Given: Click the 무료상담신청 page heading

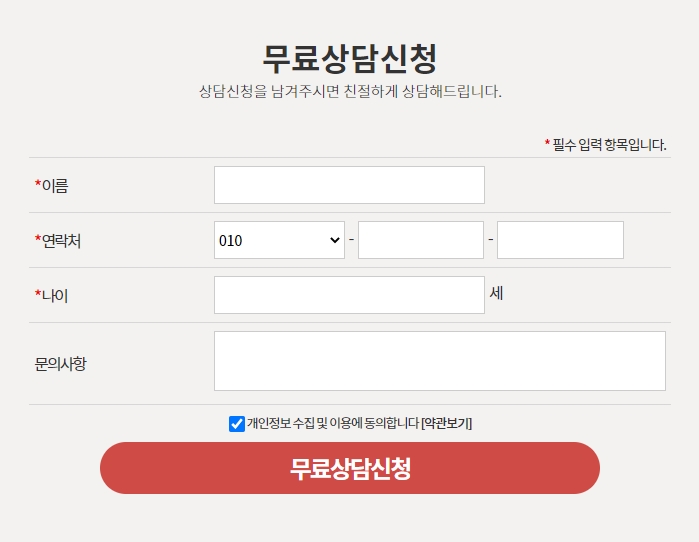Looking at the screenshot, I should click(x=350, y=58).
